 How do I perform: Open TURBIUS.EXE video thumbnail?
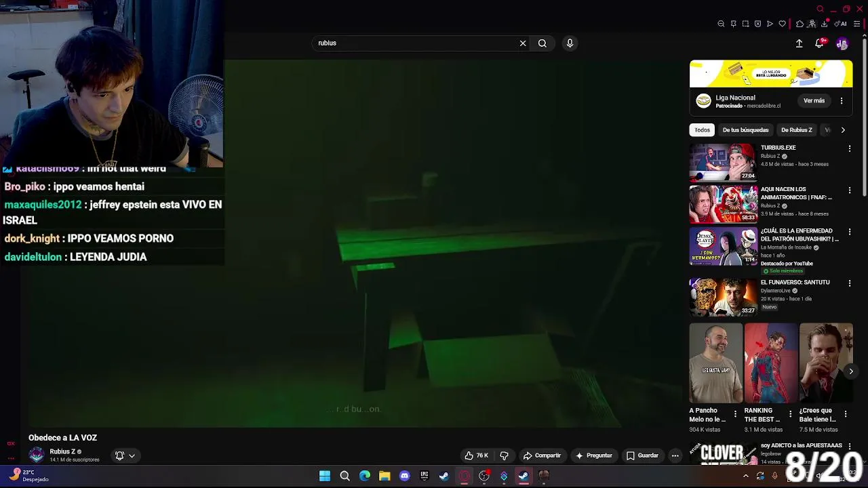pyautogui.click(x=724, y=162)
